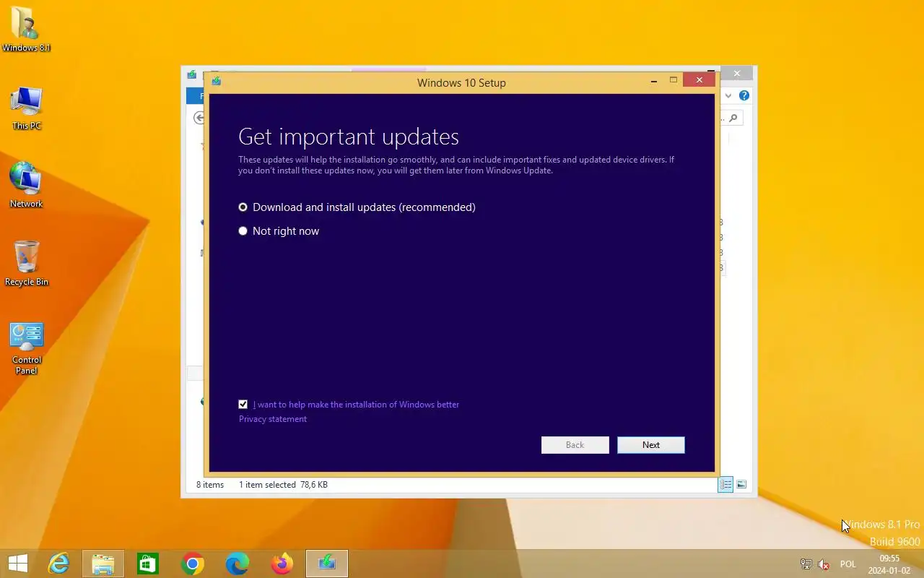Switch Explorer to details view icon
The image size is (924, 578).
click(x=725, y=485)
